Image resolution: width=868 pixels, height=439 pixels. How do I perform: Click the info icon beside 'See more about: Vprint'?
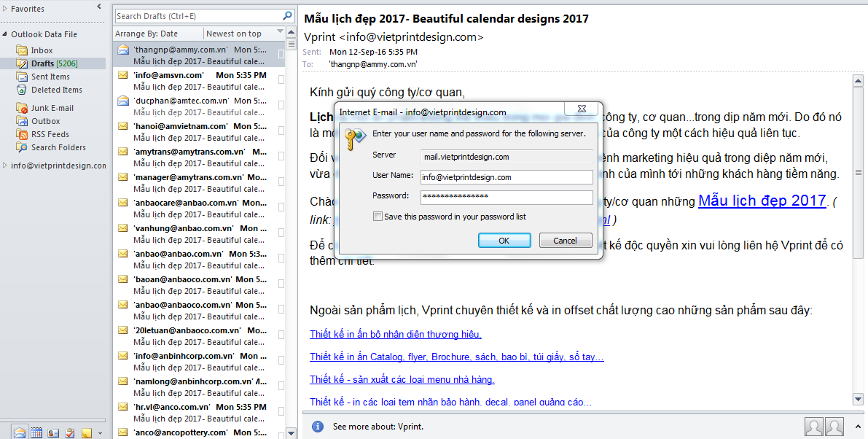pyautogui.click(x=317, y=427)
